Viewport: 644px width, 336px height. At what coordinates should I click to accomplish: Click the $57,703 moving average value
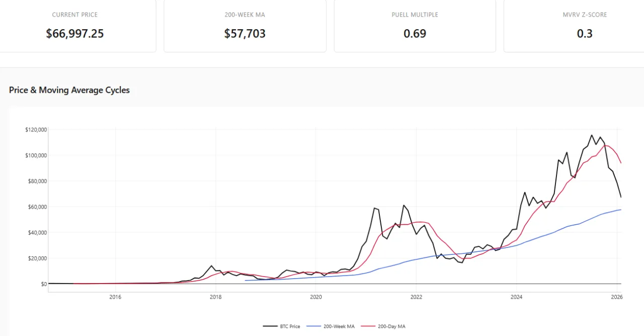245,34
